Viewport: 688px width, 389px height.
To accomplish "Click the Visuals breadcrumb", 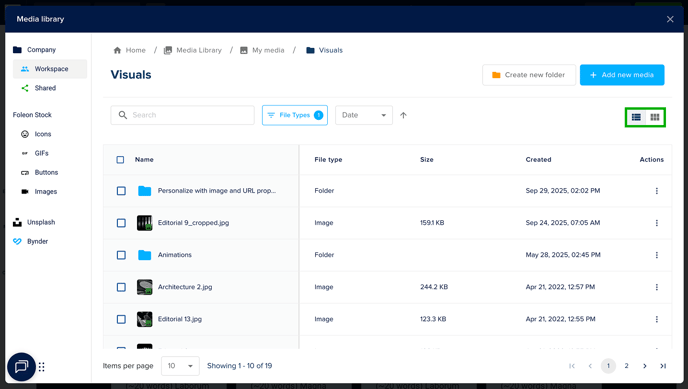I will click(x=324, y=50).
